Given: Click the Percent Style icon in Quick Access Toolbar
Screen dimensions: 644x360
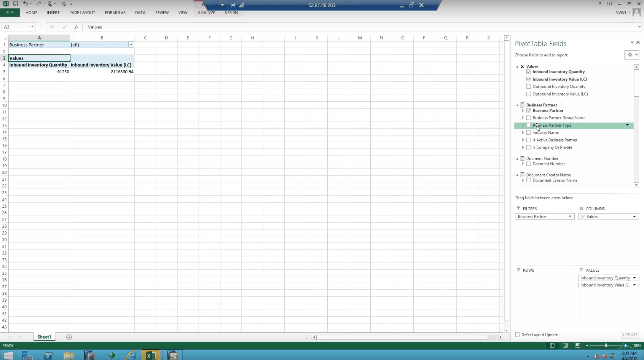Looking at the screenshot, I should point(64,4).
